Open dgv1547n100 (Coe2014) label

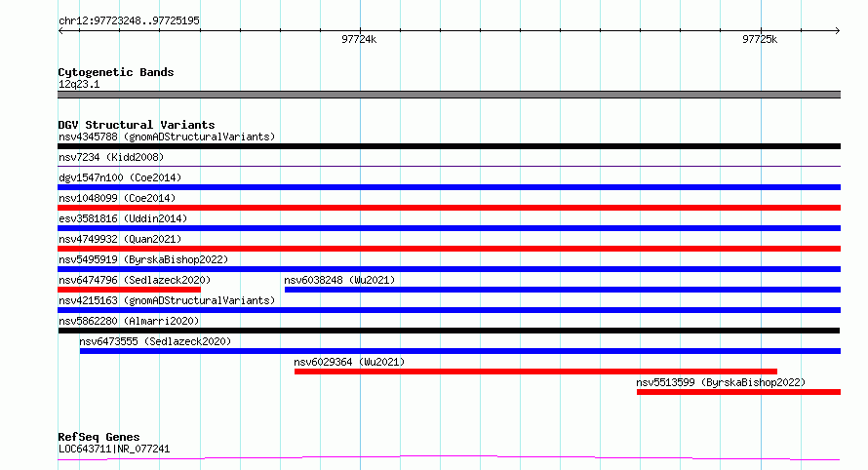click(x=120, y=177)
